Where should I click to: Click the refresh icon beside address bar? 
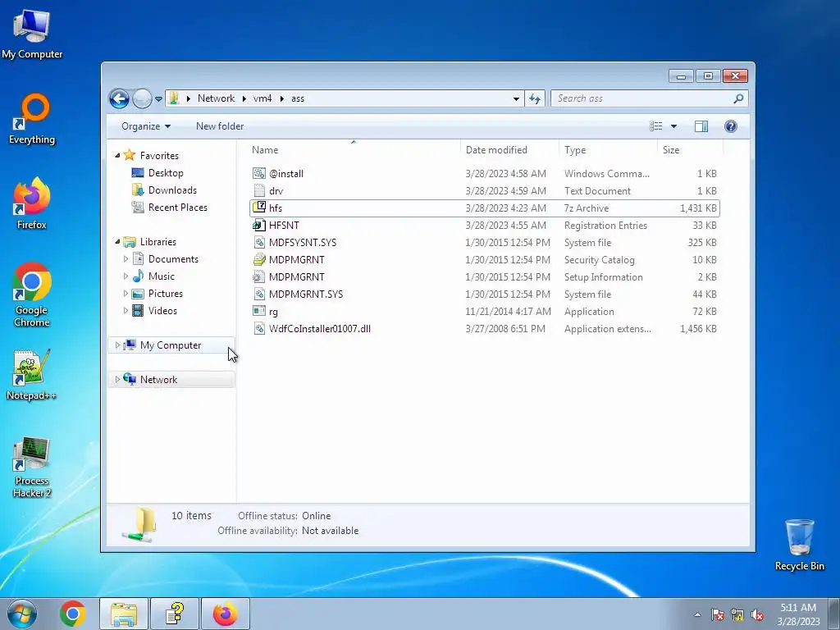click(535, 98)
